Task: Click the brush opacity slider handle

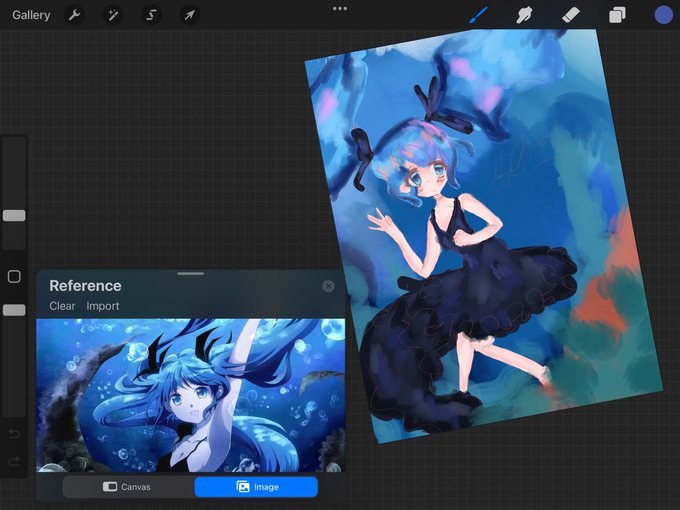Action: pos(14,310)
